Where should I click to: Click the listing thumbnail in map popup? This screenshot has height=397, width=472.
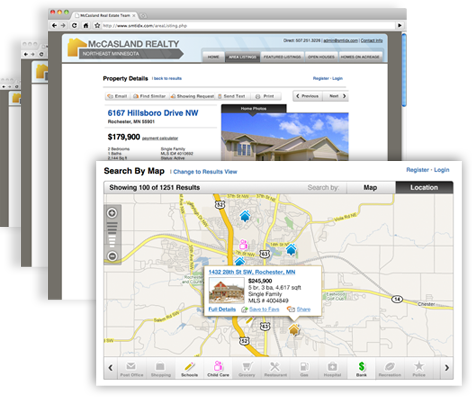tap(226, 291)
